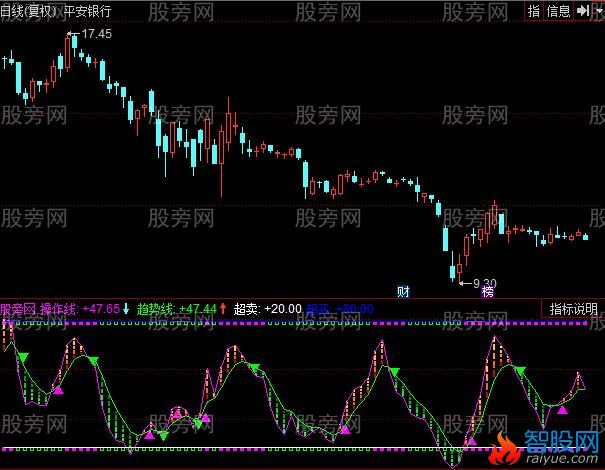Viewport: 605px width, 470px height.
Task: Click the 日线(复权) period label
Action: click(x=29, y=11)
